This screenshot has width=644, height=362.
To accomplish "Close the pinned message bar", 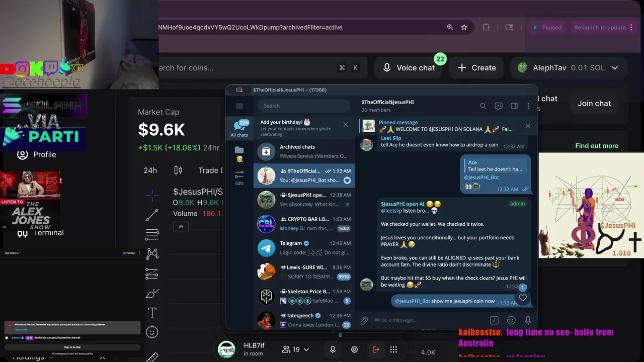I will (x=528, y=126).
